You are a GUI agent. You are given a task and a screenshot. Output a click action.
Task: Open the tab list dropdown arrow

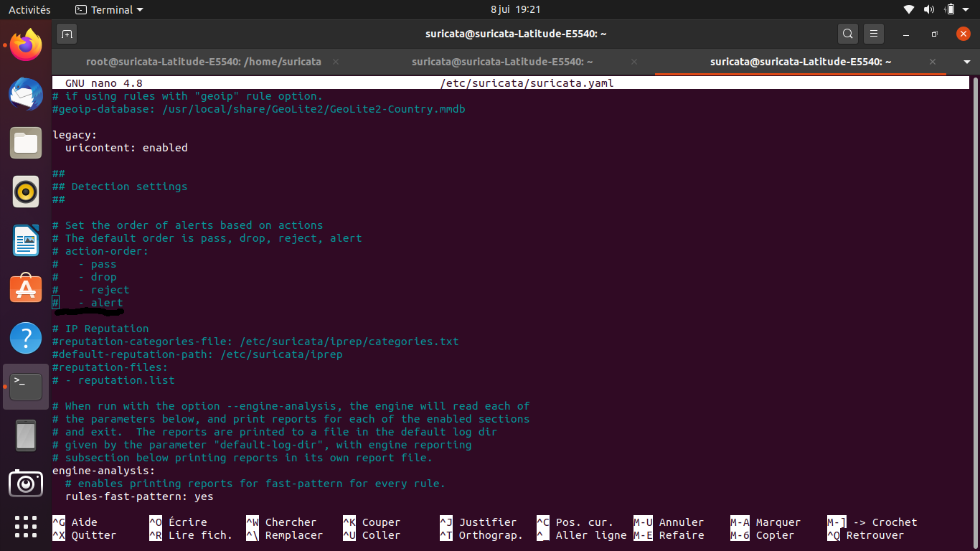click(967, 62)
